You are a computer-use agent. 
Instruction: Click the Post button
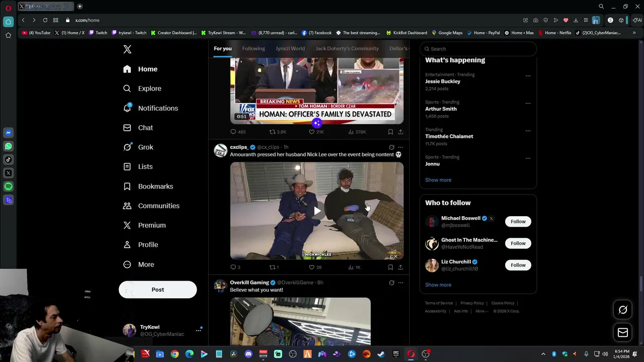click(x=157, y=290)
